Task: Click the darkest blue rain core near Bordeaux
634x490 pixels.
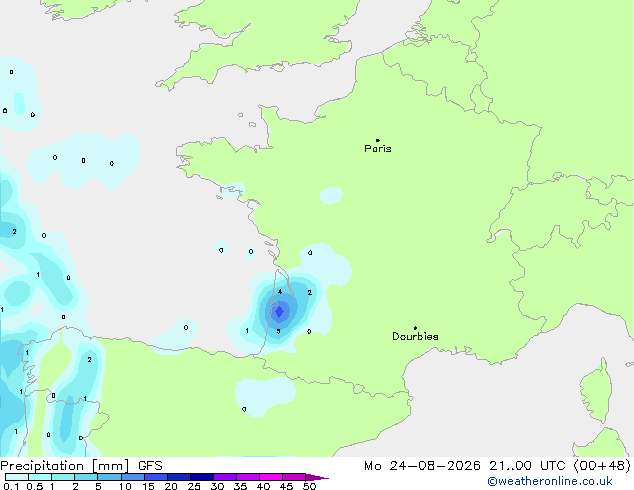Action: pos(279,312)
